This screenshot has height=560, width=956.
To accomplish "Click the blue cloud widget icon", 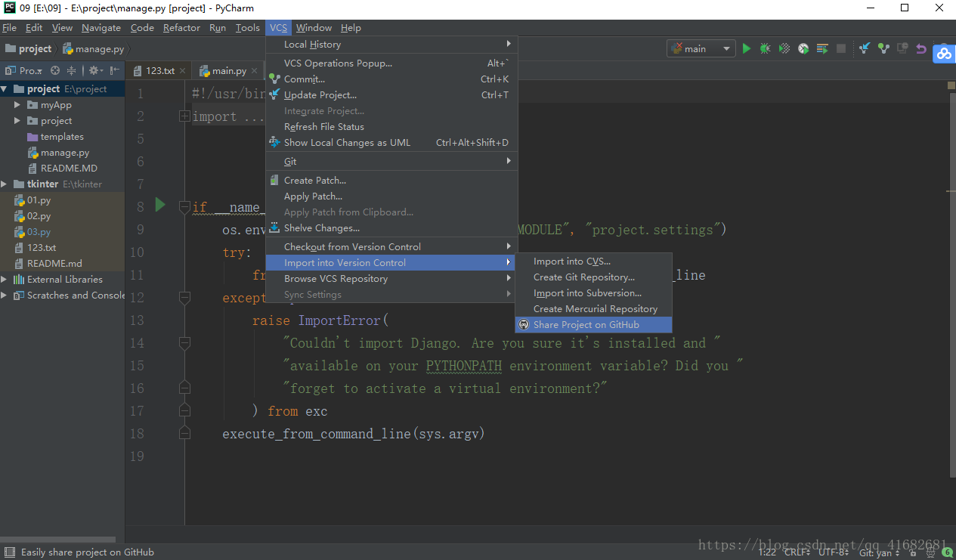I will pyautogui.click(x=944, y=54).
